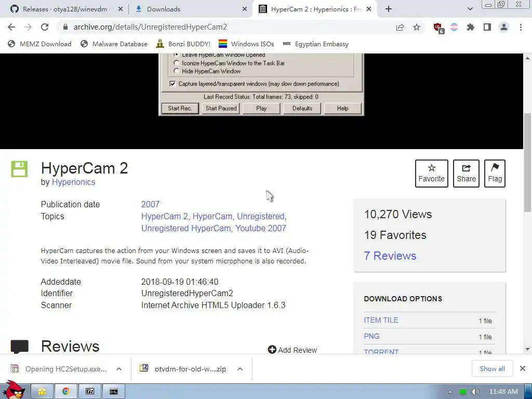This screenshot has height=399, width=532.
Task: Open the Egyptian Embassy bookmark
Action: [x=316, y=44]
